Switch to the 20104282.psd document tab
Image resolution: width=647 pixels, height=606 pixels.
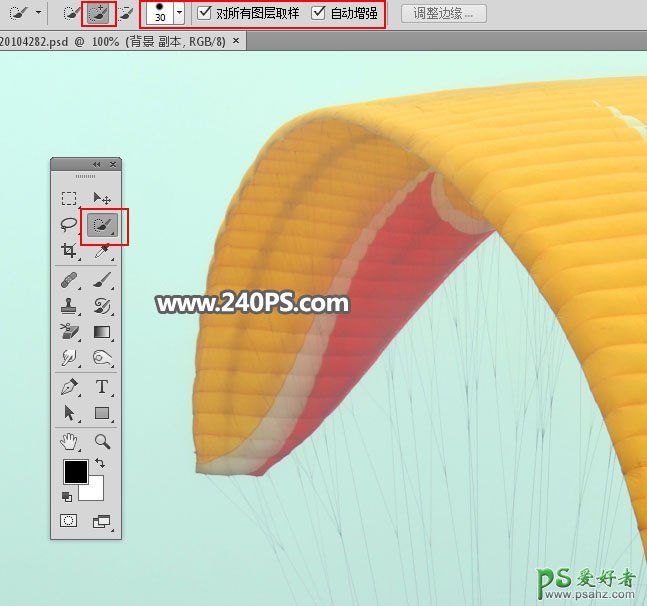(113, 41)
